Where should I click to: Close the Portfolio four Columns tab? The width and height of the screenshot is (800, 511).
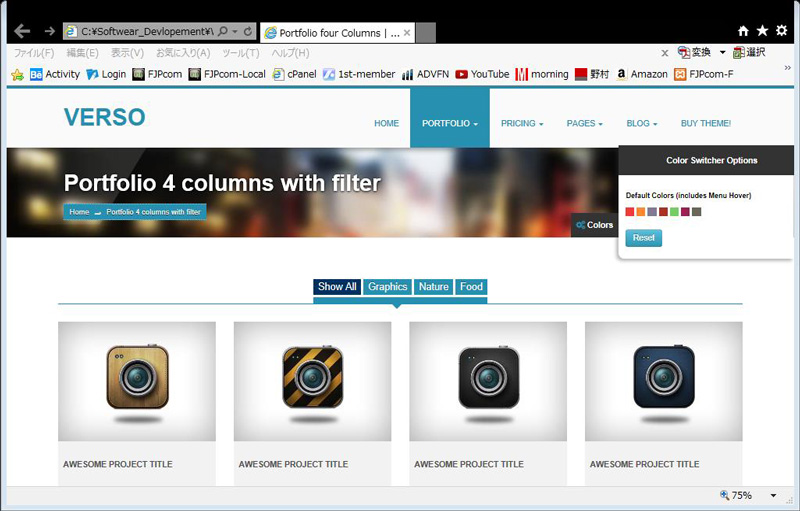(x=407, y=33)
